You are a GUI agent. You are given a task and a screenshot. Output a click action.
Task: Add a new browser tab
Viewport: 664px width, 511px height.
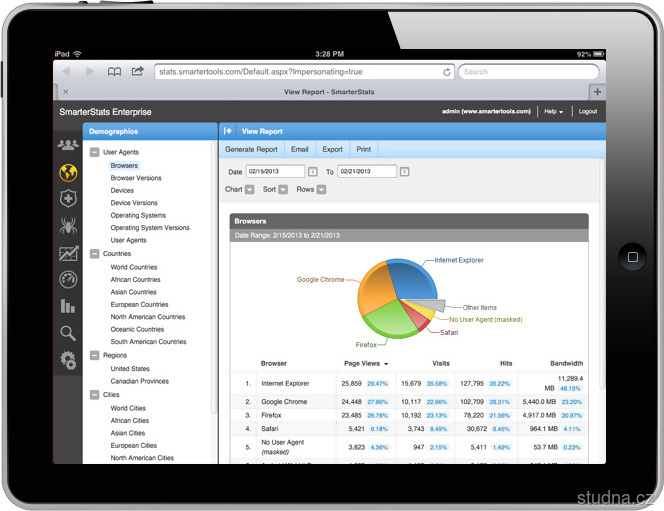pyautogui.click(x=597, y=91)
